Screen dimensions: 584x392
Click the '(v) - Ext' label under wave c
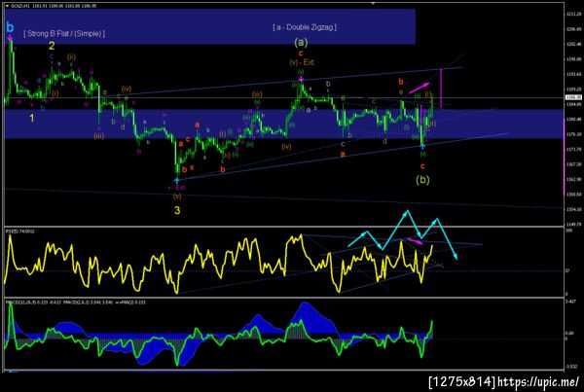pos(302,62)
